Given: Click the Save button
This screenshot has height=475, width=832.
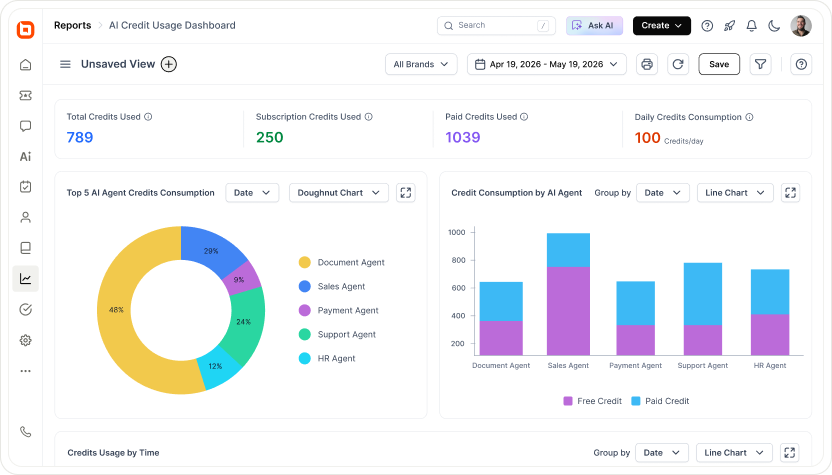Looking at the screenshot, I should (719, 64).
